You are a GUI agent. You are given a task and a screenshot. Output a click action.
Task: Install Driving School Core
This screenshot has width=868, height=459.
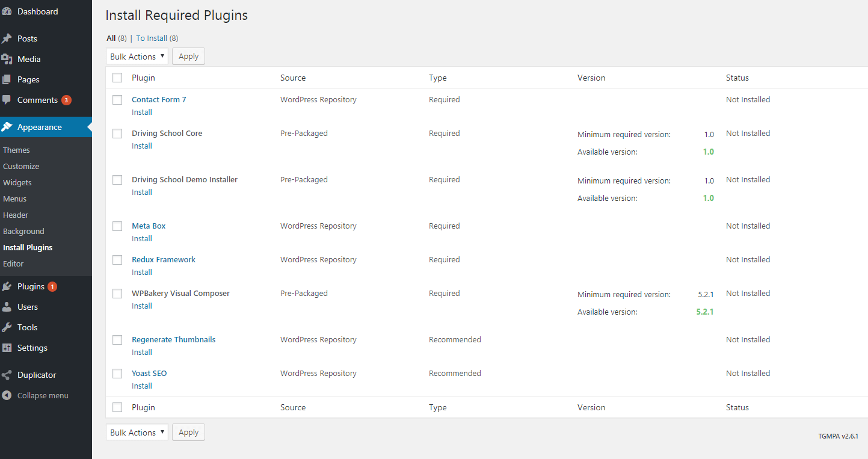[142, 146]
